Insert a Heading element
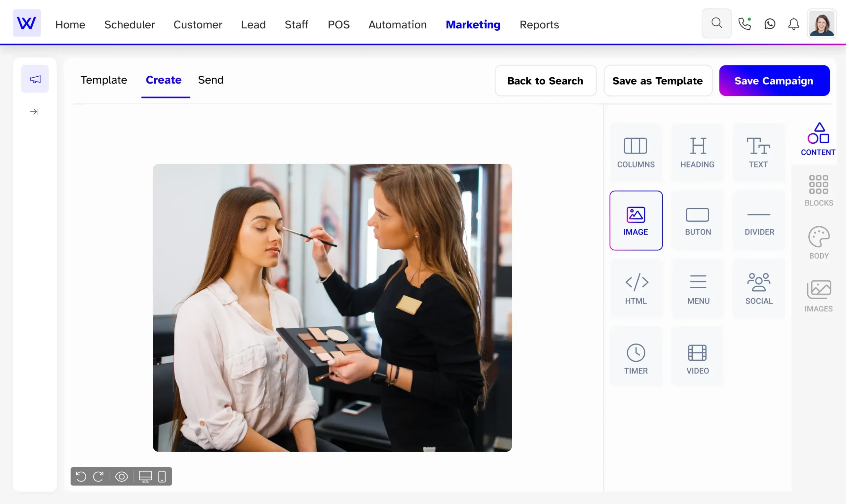Screen dimensions: 846x504 697,152
